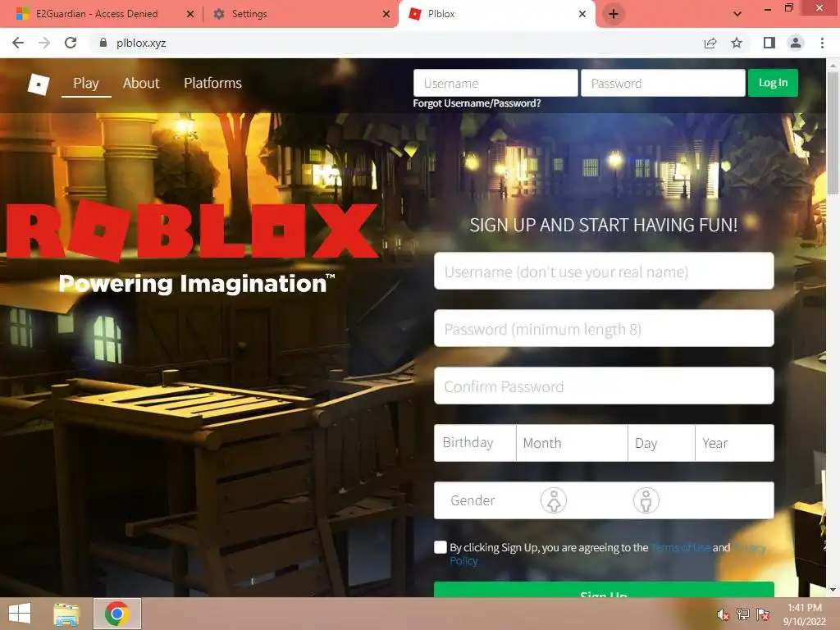
Task: Click the green Log In button
Action: tap(773, 83)
